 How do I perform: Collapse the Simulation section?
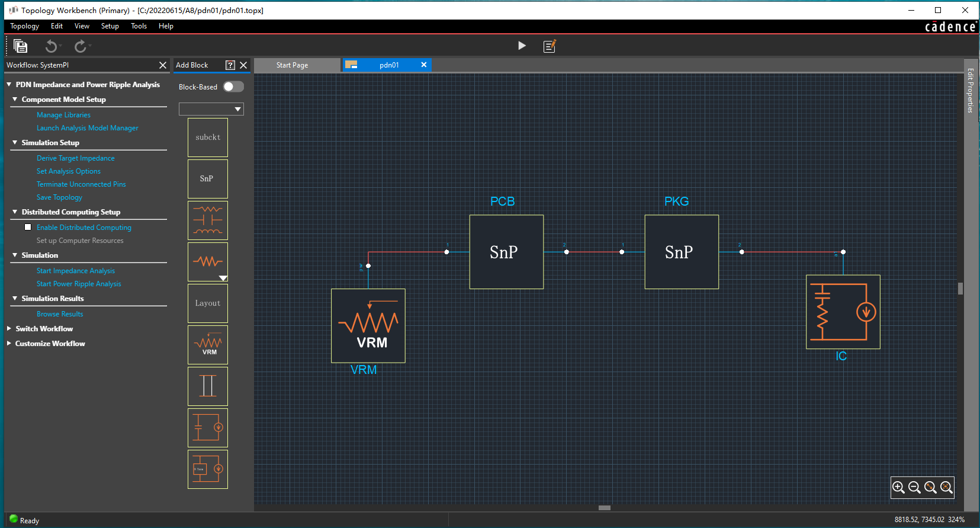pyautogui.click(x=15, y=255)
